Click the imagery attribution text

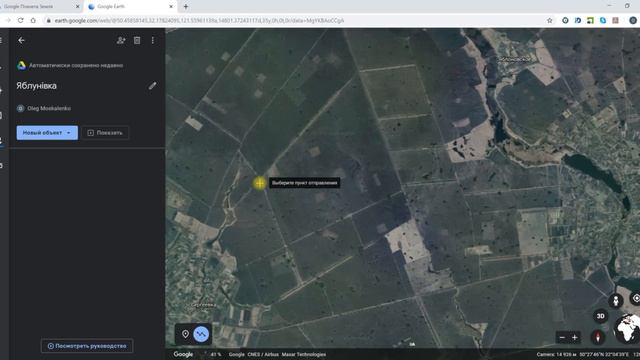coord(277,354)
